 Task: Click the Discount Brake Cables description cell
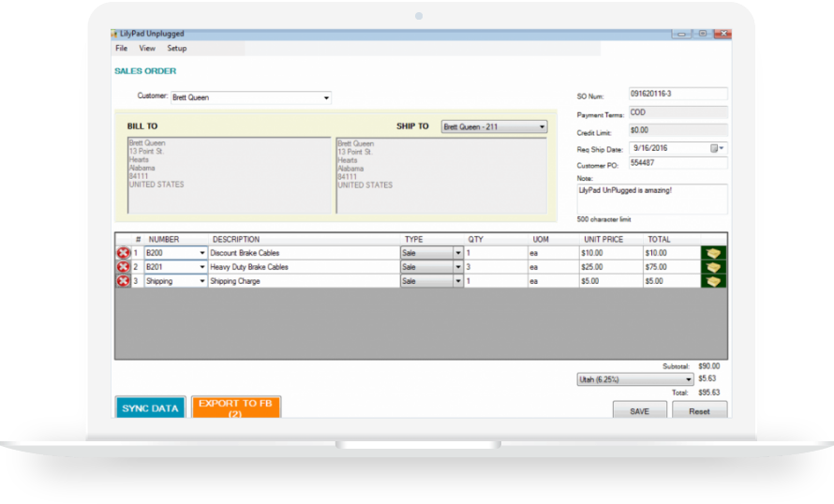(304, 253)
